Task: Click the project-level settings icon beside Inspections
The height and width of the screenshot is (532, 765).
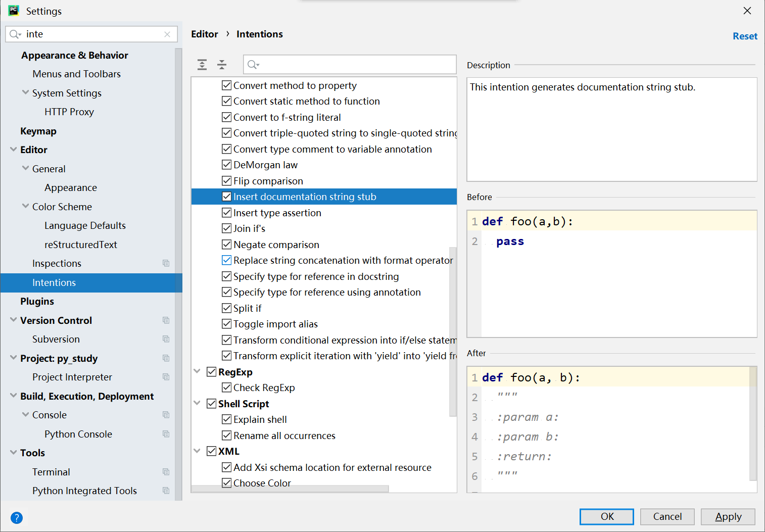Action: (166, 263)
